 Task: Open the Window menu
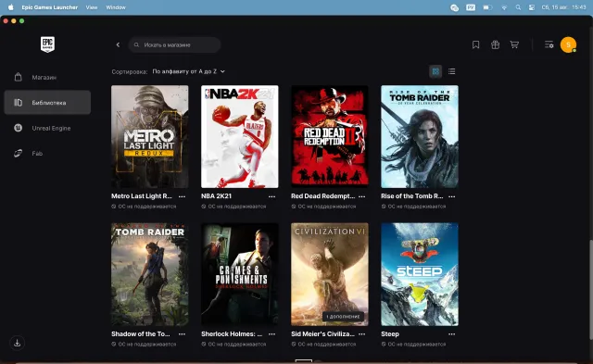(x=116, y=7)
